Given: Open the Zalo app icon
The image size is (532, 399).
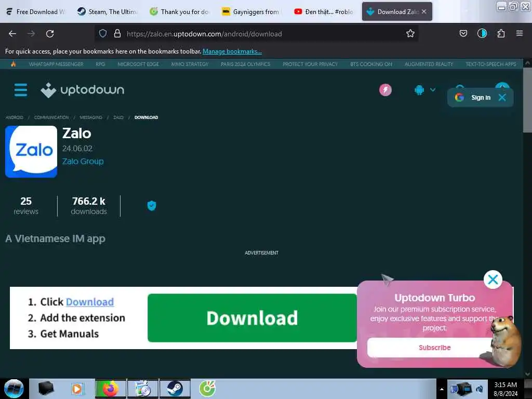Looking at the screenshot, I should coord(31,152).
